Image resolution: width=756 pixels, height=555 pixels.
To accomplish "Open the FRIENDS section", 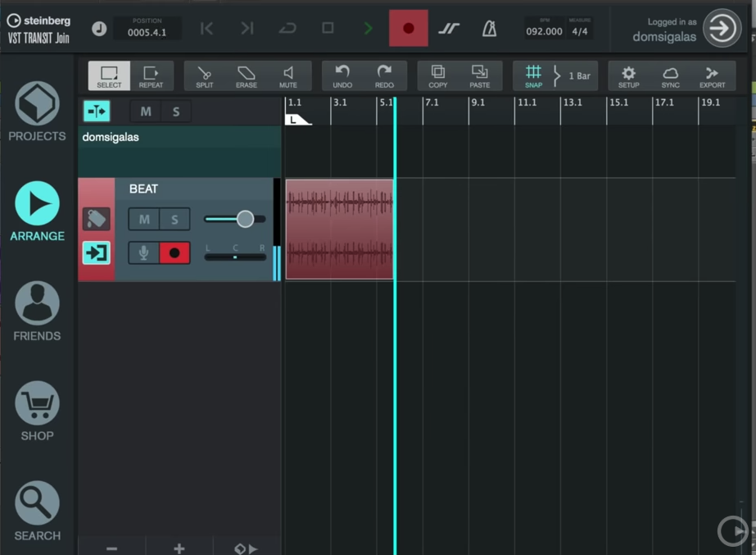I will 37,312.
